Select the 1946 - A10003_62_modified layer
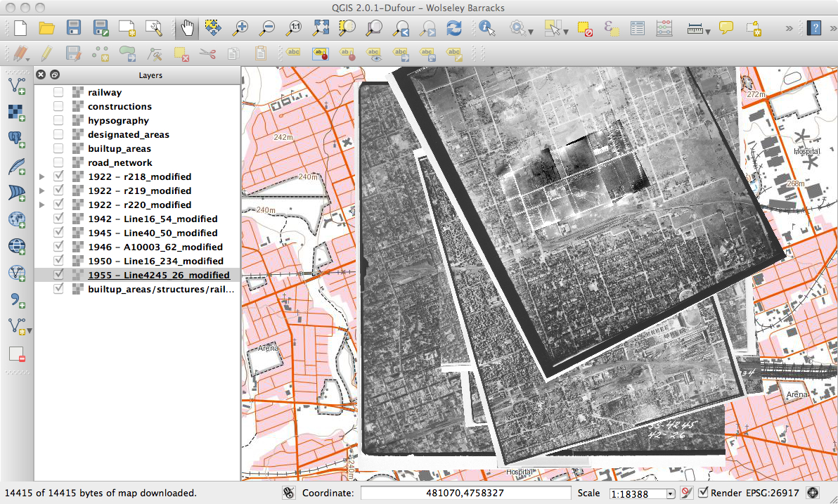The height and width of the screenshot is (504, 838). pyautogui.click(x=155, y=247)
